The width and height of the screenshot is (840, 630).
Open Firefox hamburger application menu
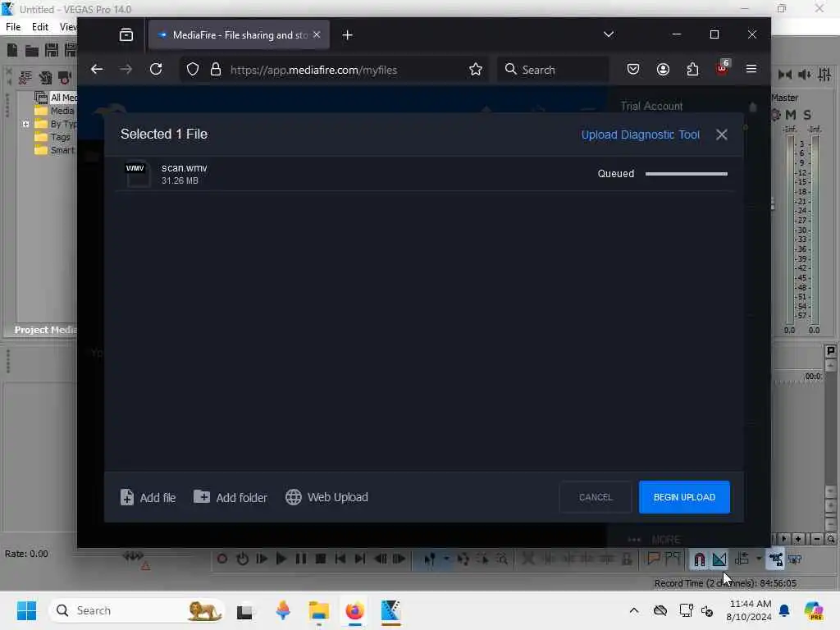(x=751, y=69)
